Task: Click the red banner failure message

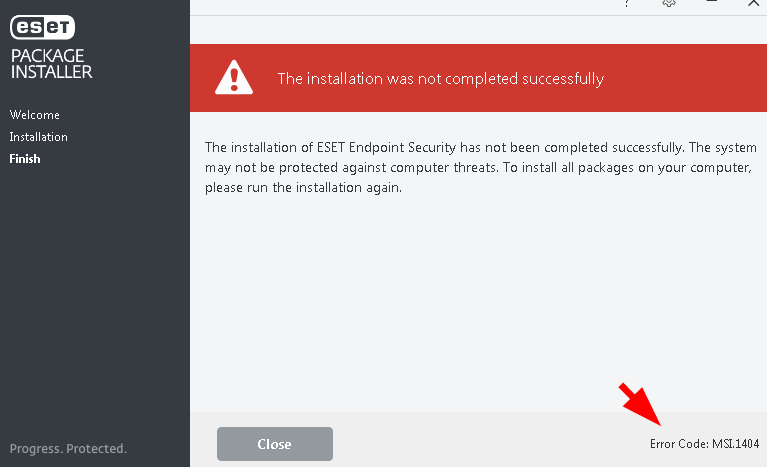Action: pyautogui.click(x=441, y=79)
